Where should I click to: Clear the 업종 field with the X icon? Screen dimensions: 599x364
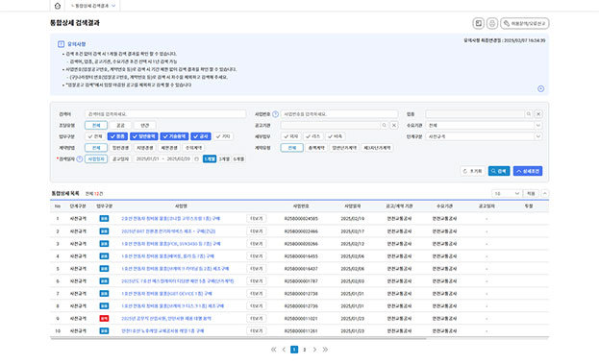(x=537, y=114)
